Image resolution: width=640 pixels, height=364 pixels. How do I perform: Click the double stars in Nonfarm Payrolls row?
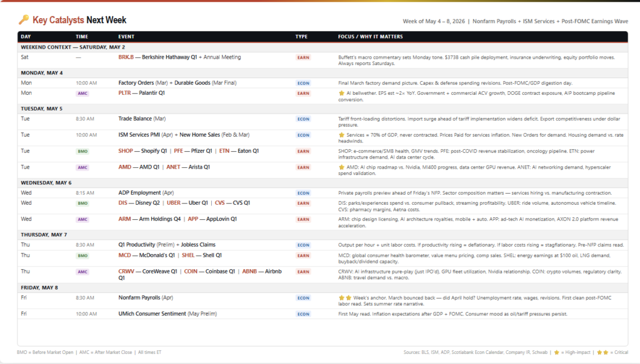[x=345, y=298]
